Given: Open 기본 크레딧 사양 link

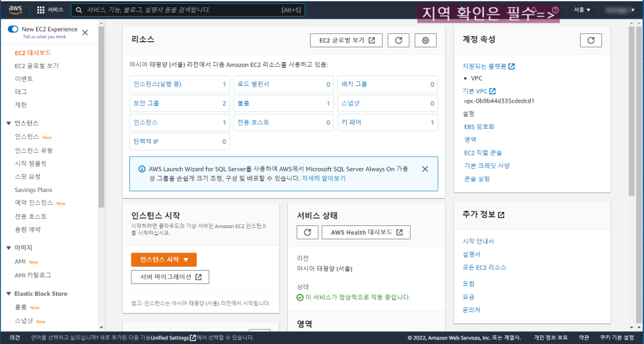Looking at the screenshot, I should tap(487, 166).
